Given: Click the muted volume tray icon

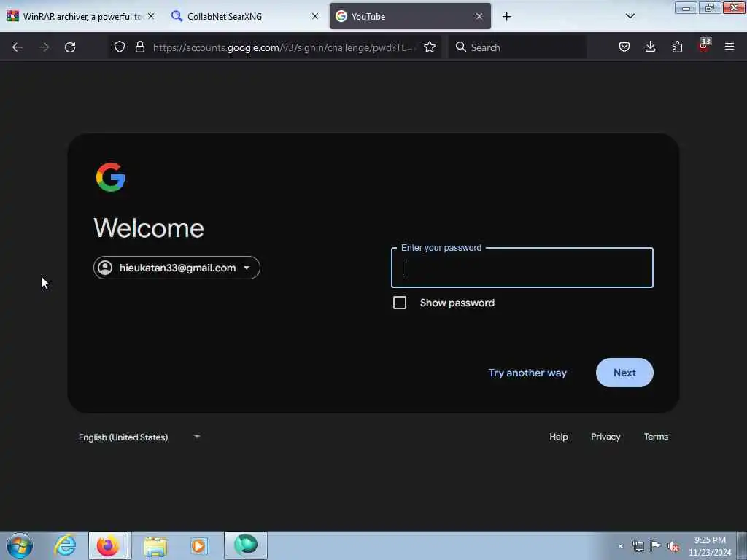Looking at the screenshot, I should pos(673,546).
